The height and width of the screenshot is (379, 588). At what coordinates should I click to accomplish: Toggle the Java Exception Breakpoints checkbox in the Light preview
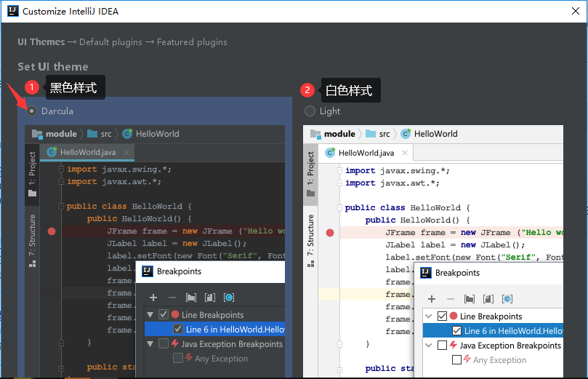tap(442, 346)
